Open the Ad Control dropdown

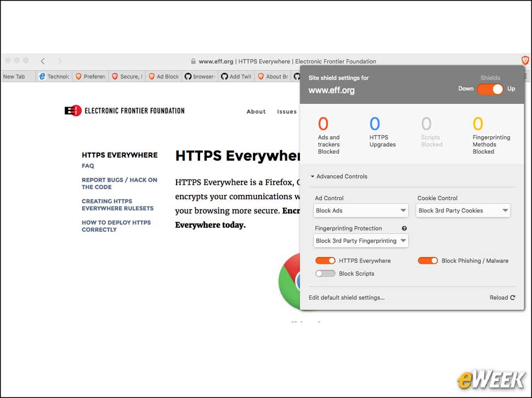tap(361, 211)
